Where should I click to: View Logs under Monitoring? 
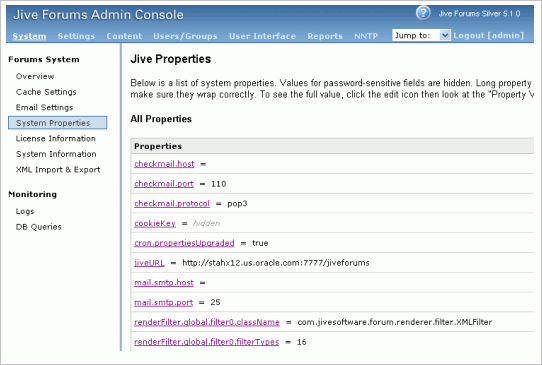coord(25,211)
